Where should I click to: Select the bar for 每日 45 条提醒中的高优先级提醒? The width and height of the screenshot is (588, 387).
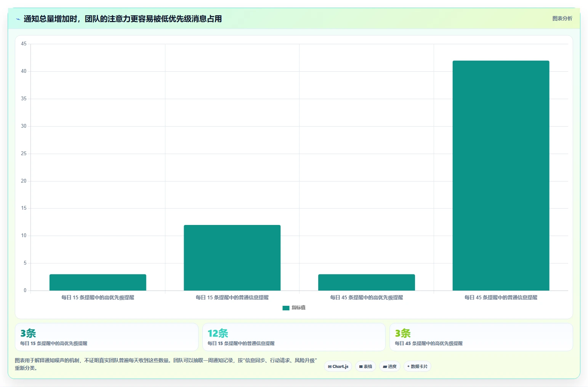pos(367,282)
